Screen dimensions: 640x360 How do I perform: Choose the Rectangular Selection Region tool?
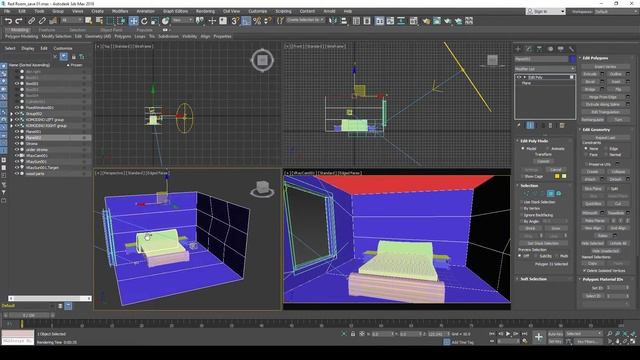(x=110, y=20)
